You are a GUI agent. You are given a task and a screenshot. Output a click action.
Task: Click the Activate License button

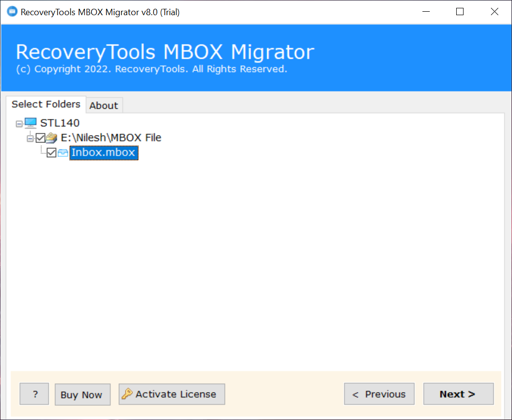[172, 394]
